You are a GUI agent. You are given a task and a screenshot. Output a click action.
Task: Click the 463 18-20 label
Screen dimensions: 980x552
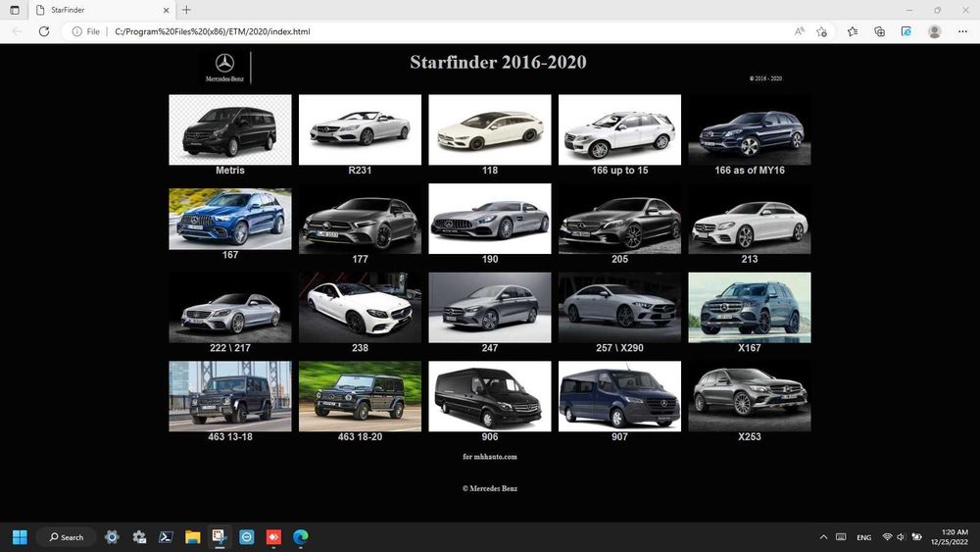pyautogui.click(x=360, y=437)
